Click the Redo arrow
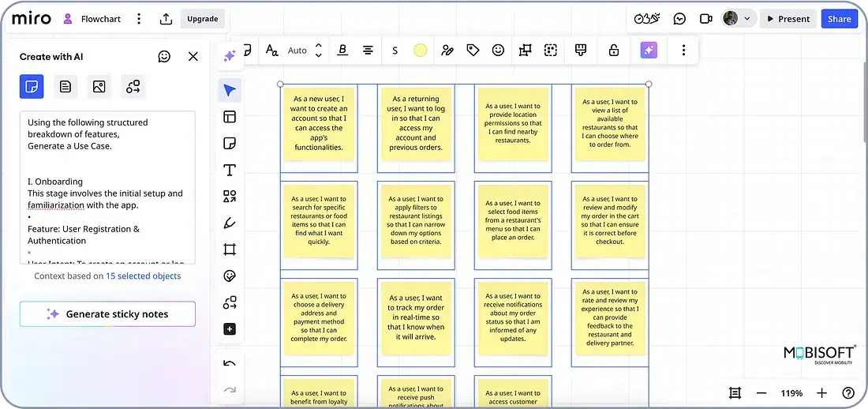The height and width of the screenshot is (409, 868). [230, 390]
